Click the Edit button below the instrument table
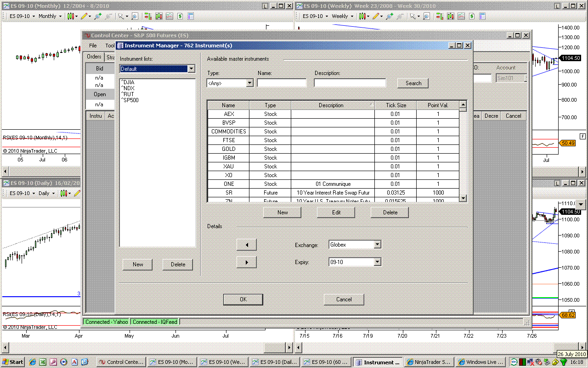 (x=336, y=212)
